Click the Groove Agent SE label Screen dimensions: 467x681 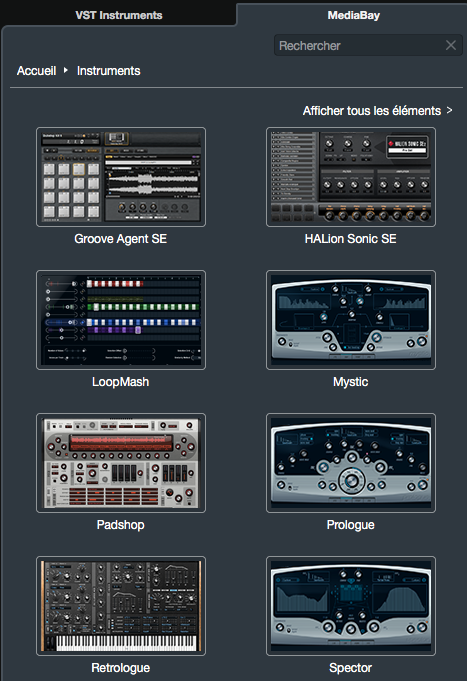pyautogui.click(x=120, y=239)
